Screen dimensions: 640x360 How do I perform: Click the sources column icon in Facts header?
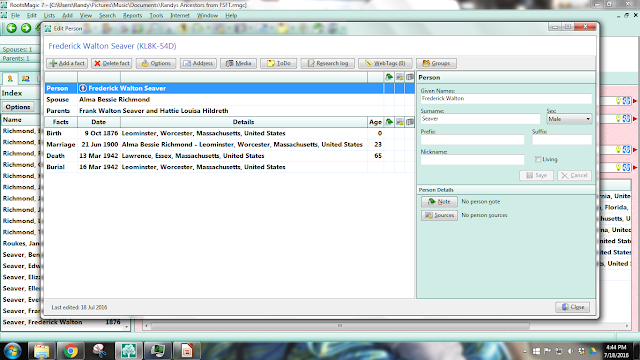[400, 122]
